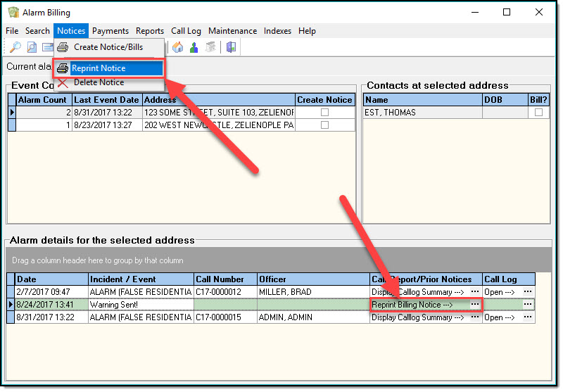Click the house icon in toolbar
The height and width of the screenshot is (392, 563).
click(x=177, y=47)
